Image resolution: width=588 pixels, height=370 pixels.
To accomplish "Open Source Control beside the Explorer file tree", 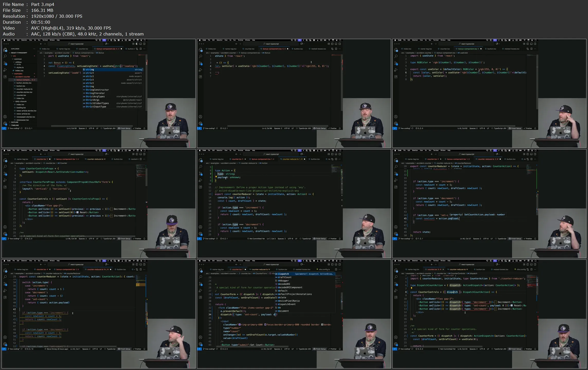I will (x=5, y=63).
